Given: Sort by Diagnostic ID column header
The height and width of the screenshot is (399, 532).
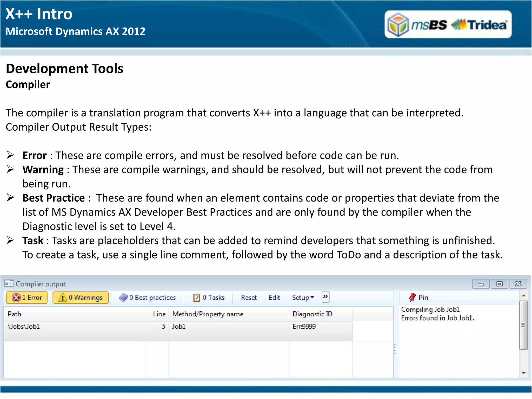Looking at the screenshot, I should click(x=321, y=314).
